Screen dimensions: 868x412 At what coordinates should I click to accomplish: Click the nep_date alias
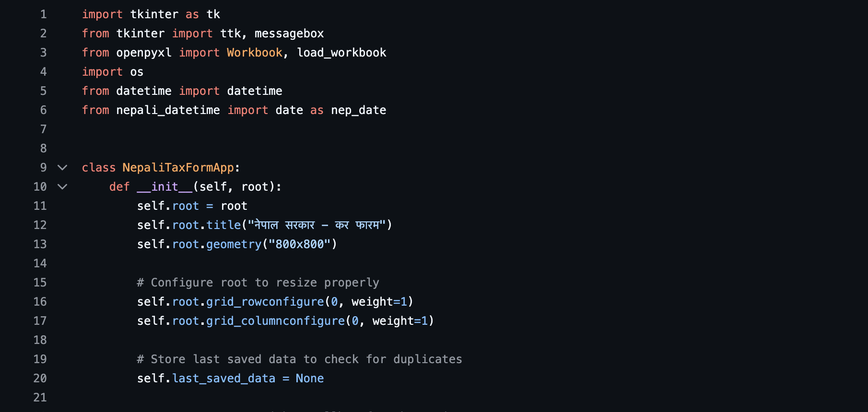tap(359, 110)
